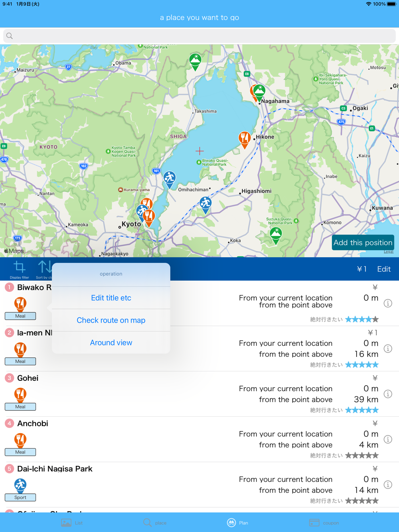This screenshot has width=399, height=532.
Task: Tap Add this position button
Action: 363,242
